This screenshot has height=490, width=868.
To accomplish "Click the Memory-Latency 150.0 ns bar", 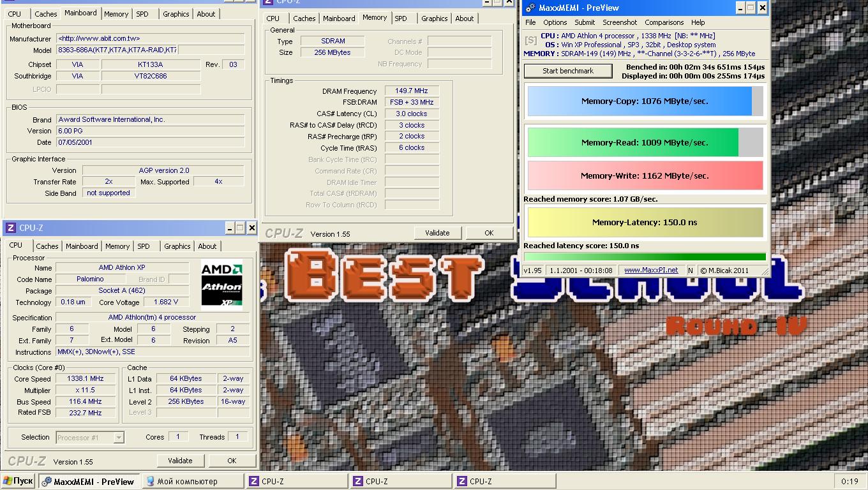I will (645, 222).
